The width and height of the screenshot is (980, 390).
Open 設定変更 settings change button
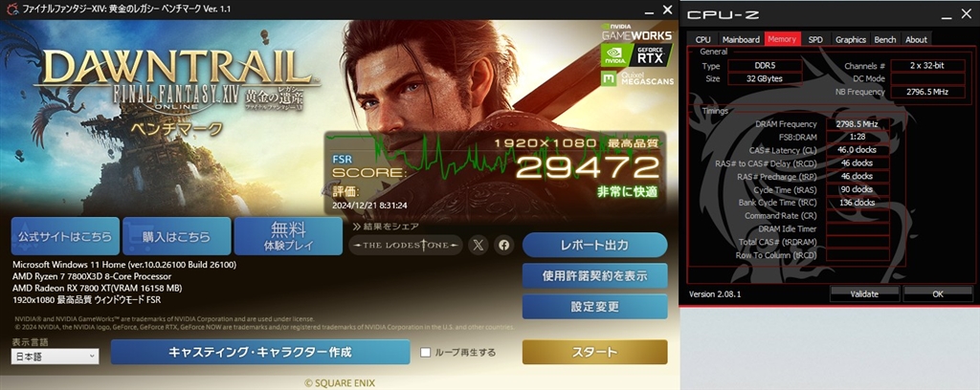tap(594, 307)
